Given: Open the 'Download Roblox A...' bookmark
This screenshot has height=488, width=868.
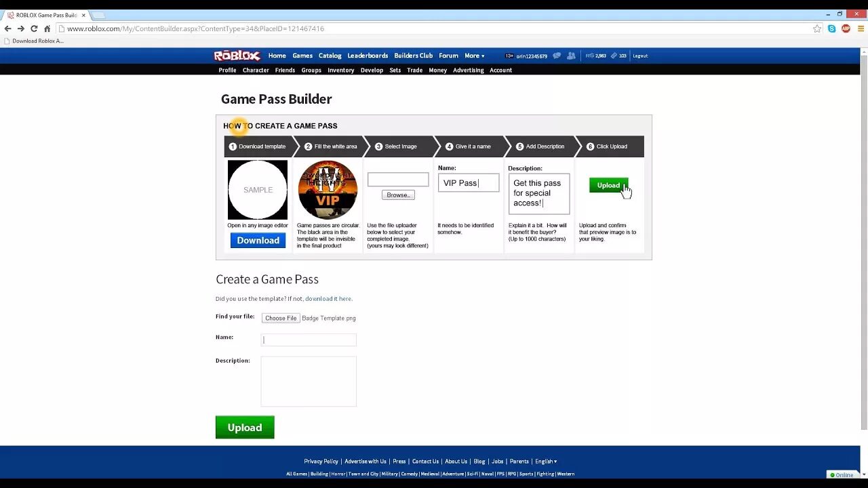Looking at the screenshot, I should click(x=34, y=41).
